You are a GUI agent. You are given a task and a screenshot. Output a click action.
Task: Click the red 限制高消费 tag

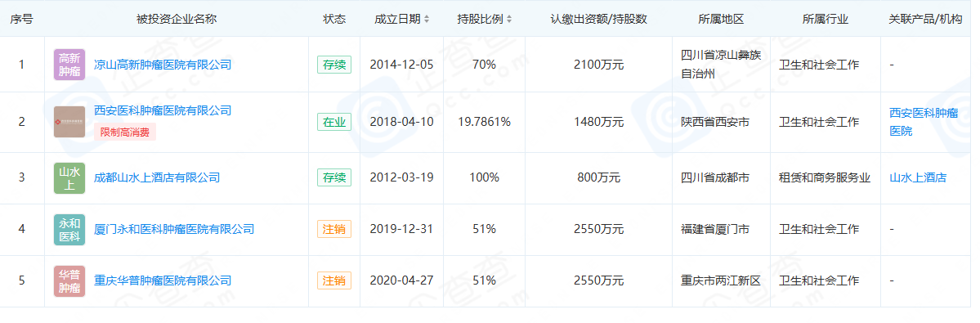[125, 132]
